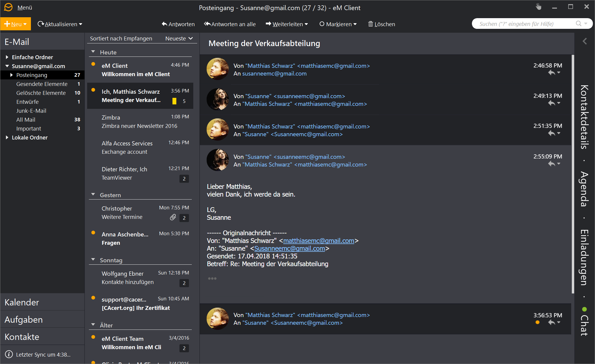595x364 pixels.
Task: Open Einladungen sidebar tab
Action: (x=584, y=257)
